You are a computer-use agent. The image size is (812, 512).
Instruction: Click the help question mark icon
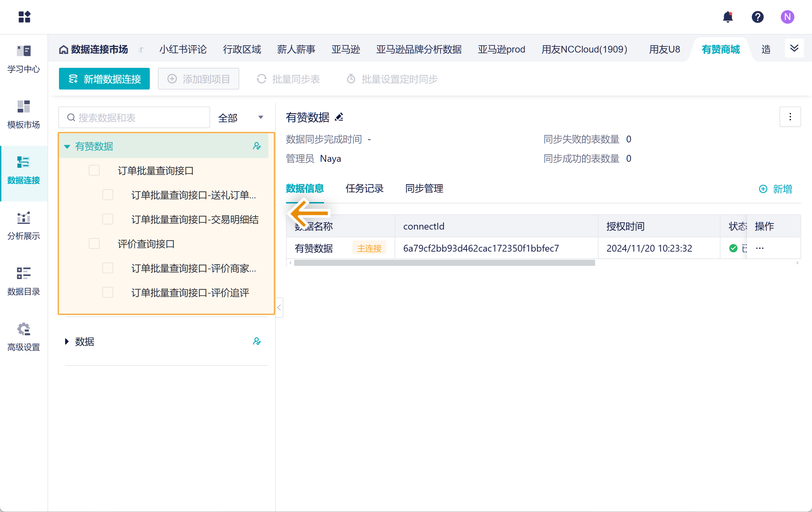(x=757, y=17)
